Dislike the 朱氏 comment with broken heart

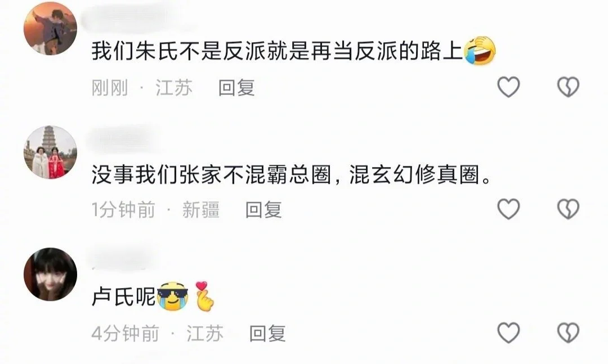point(568,87)
